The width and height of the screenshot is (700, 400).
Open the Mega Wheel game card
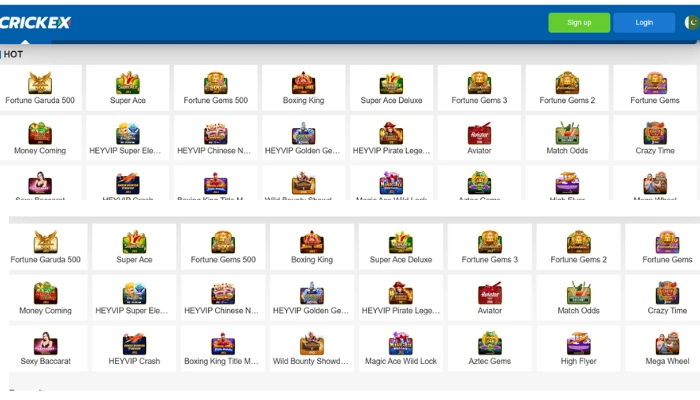(x=663, y=349)
